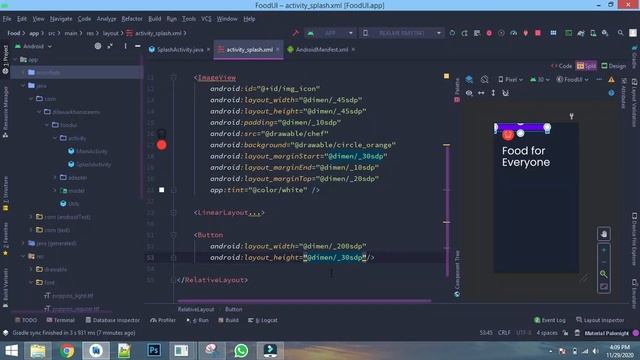Open the app run configuration dropdown
Screen dimensions: 640x360
click(331, 33)
